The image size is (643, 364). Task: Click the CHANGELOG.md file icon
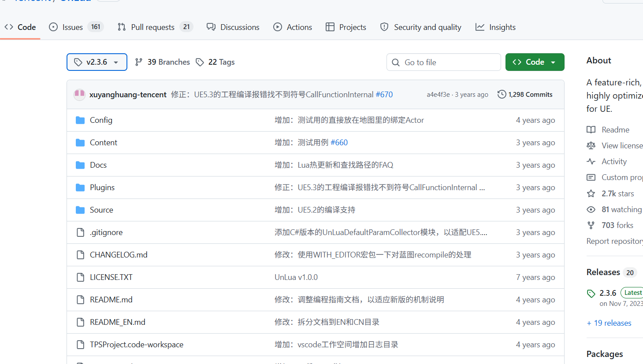pyautogui.click(x=80, y=255)
